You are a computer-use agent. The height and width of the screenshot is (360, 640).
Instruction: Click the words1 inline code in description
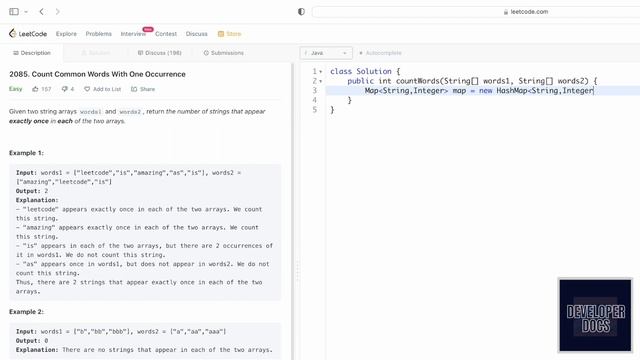point(91,112)
